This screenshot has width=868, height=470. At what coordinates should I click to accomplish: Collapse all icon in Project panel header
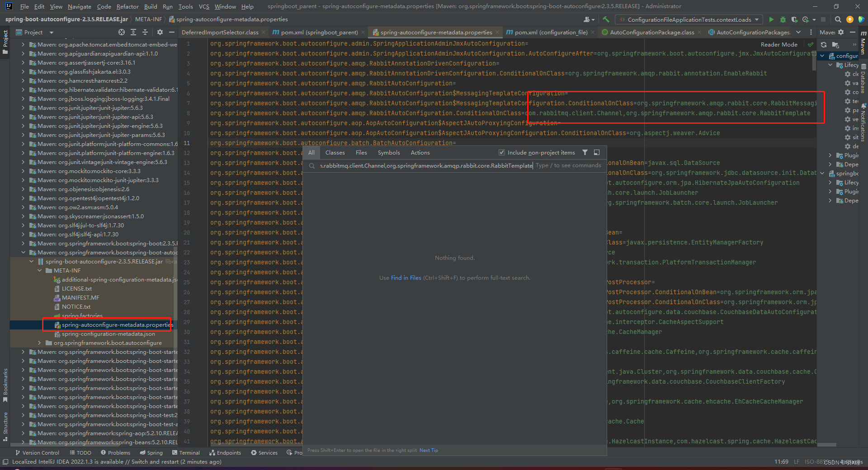pos(145,32)
